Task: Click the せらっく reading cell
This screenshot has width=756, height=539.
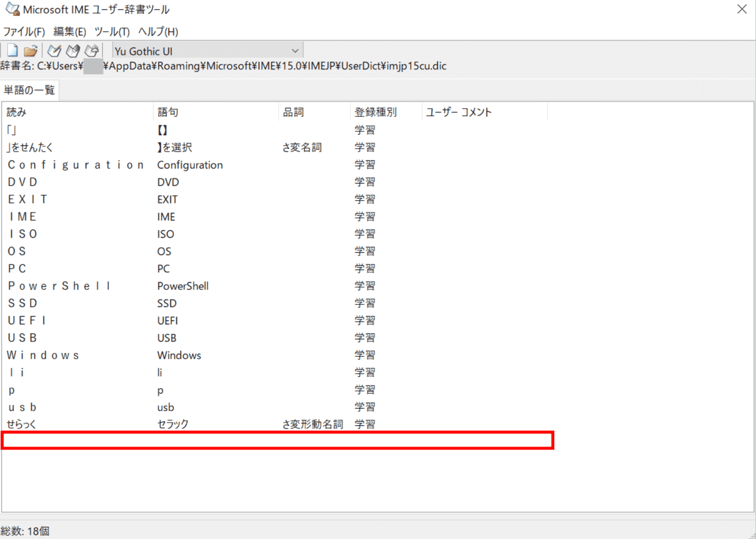Action: coord(21,424)
